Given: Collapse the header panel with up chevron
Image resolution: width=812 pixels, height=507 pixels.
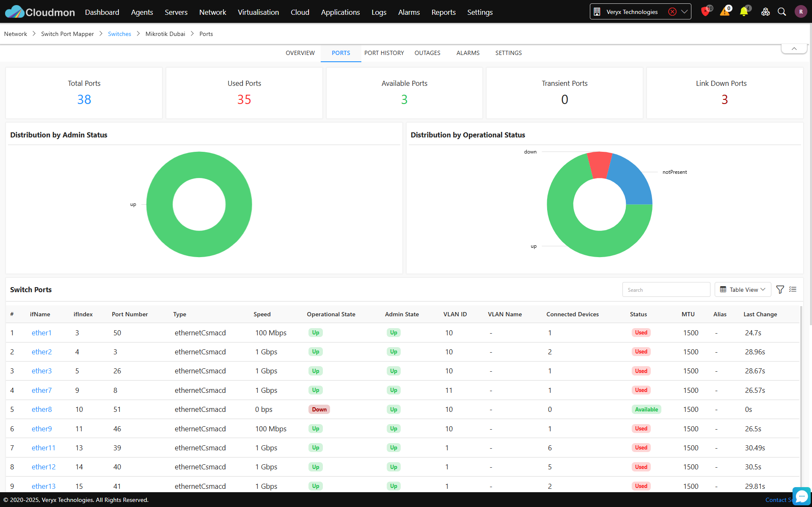Looking at the screenshot, I should tap(794, 49).
